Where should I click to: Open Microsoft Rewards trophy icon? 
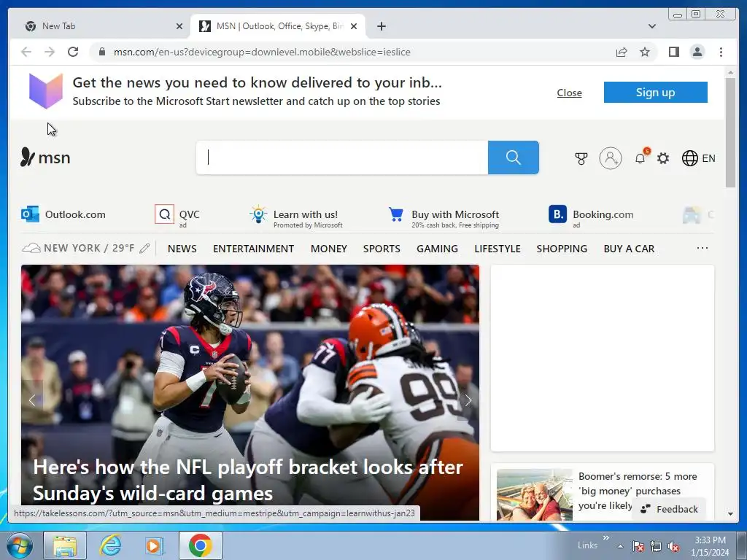581,158
